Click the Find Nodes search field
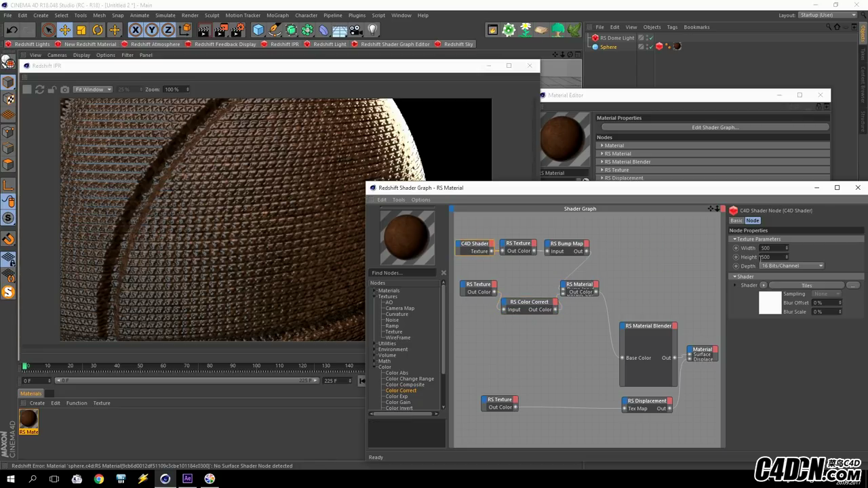The image size is (868, 488). (403, 272)
